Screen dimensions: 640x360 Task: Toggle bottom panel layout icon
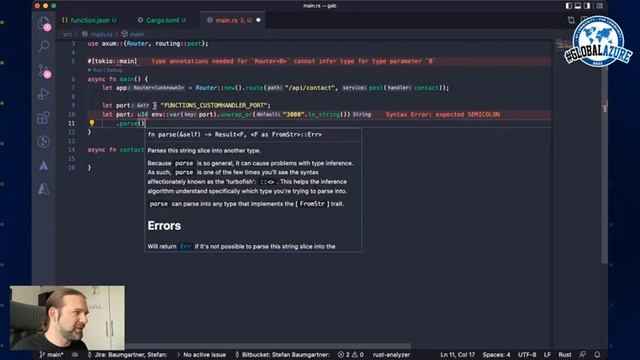tap(578, 6)
